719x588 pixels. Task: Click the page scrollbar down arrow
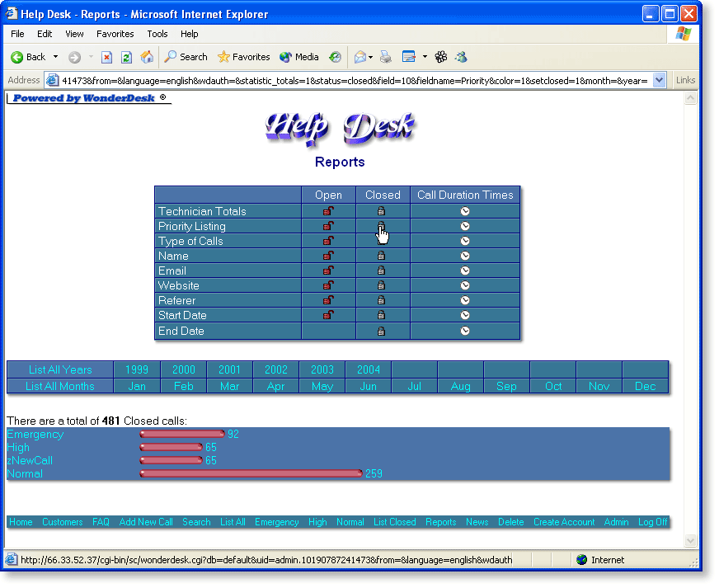tap(691, 541)
